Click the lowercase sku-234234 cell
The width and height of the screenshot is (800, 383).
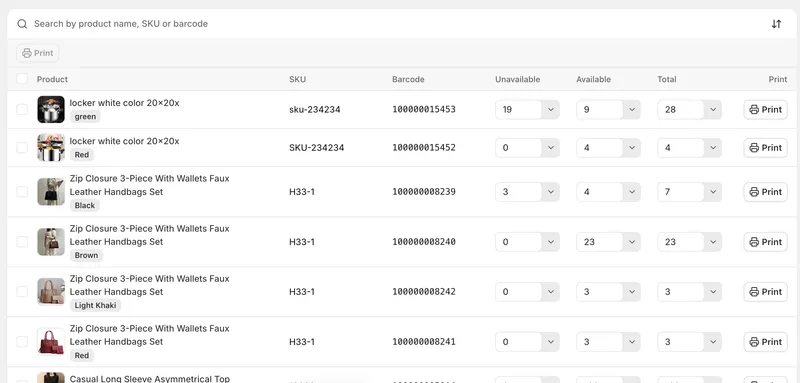(x=315, y=109)
